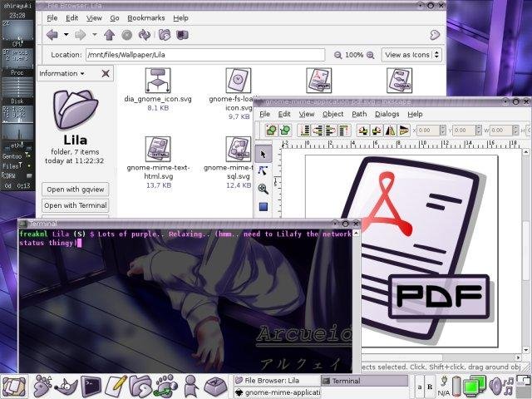Viewport: 532px width, 399px height.
Task: Open the Object menu in Inkscape
Action: (x=332, y=115)
